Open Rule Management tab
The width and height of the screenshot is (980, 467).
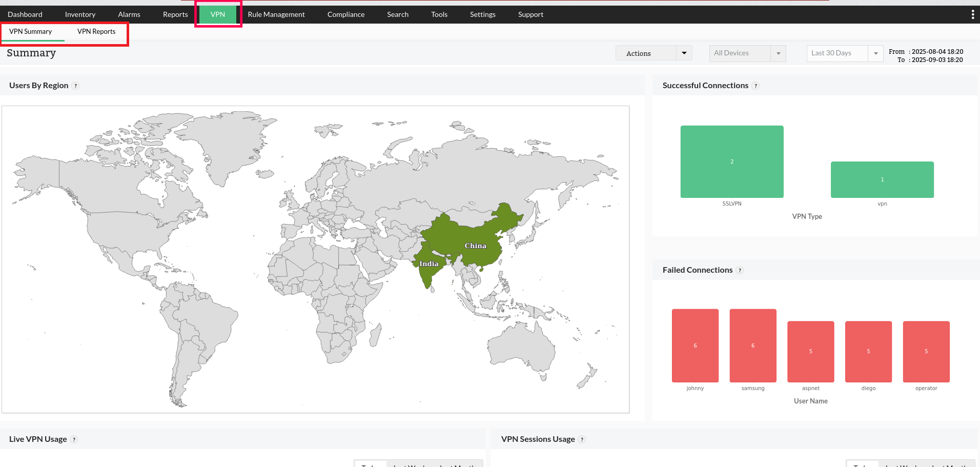pos(276,14)
